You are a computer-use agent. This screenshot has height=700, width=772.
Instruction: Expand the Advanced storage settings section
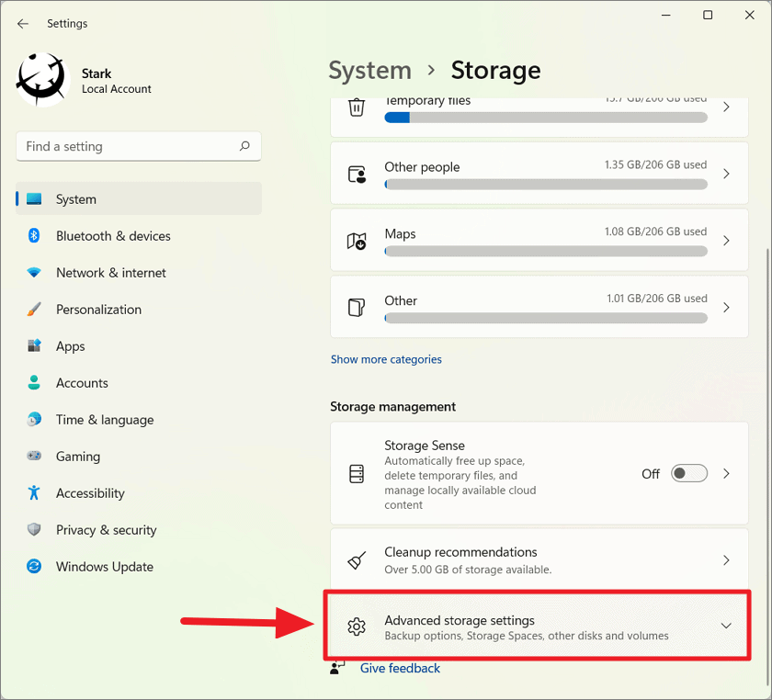tap(728, 626)
